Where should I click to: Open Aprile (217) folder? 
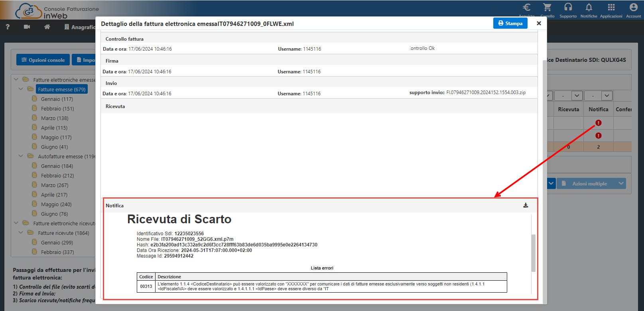click(x=54, y=195)
